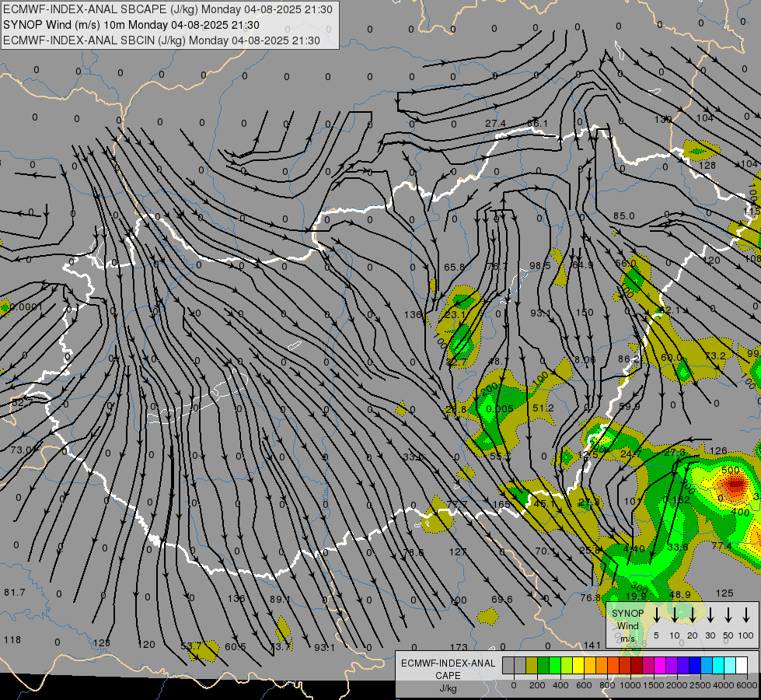Click the 69.6 value on the map

(502, 599)
